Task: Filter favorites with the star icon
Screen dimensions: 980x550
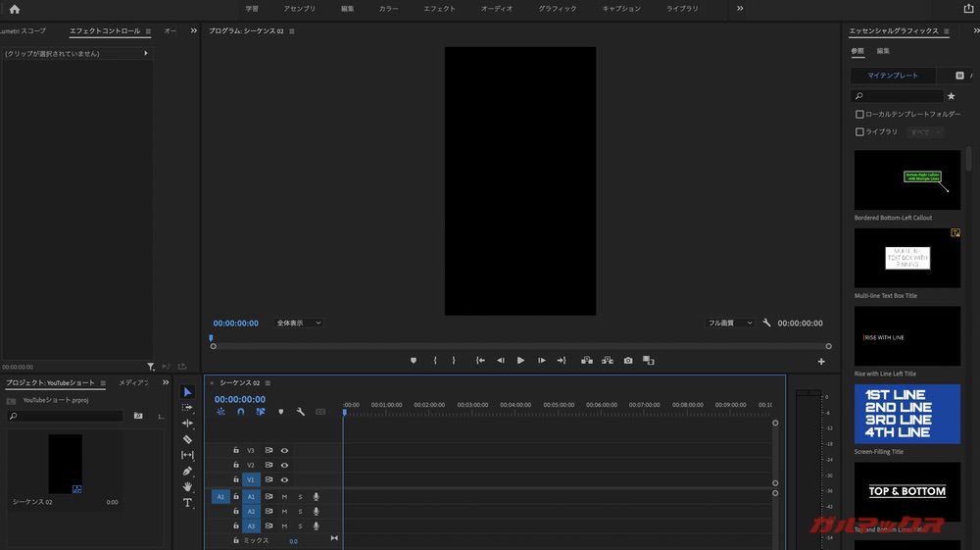Action: (x=952, y=96)
